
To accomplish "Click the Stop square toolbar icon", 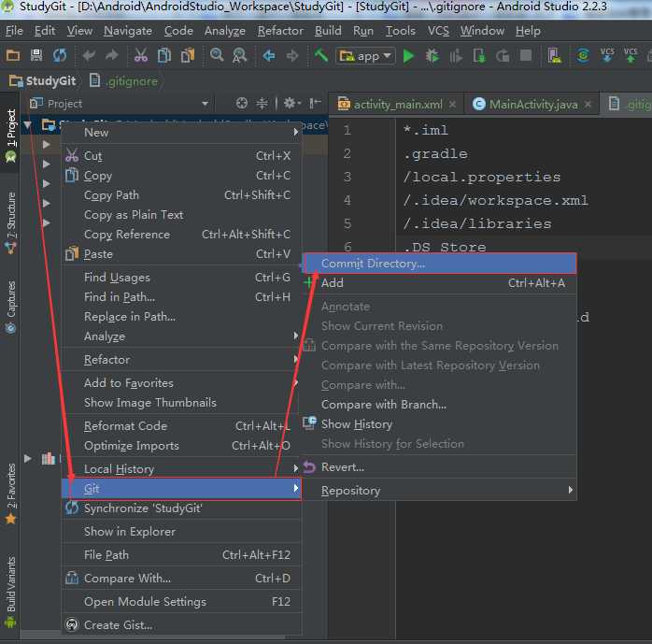I will point(526,55).
